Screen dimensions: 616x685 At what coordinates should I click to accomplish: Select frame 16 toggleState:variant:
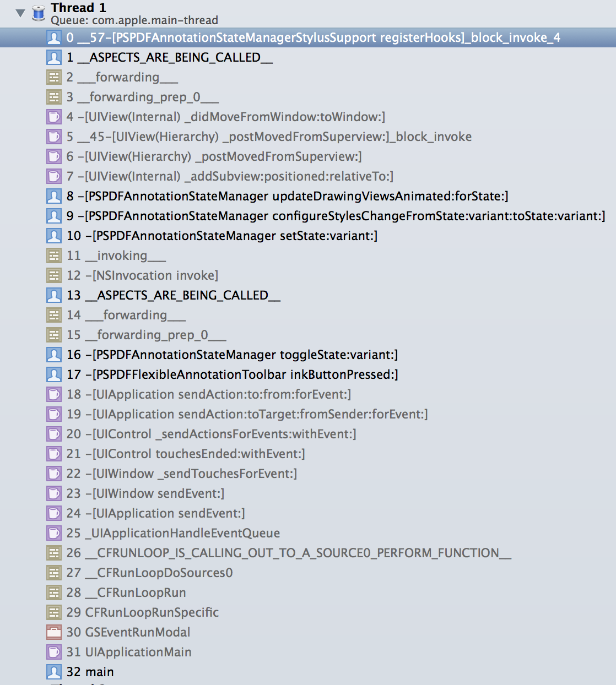(231, 355)
